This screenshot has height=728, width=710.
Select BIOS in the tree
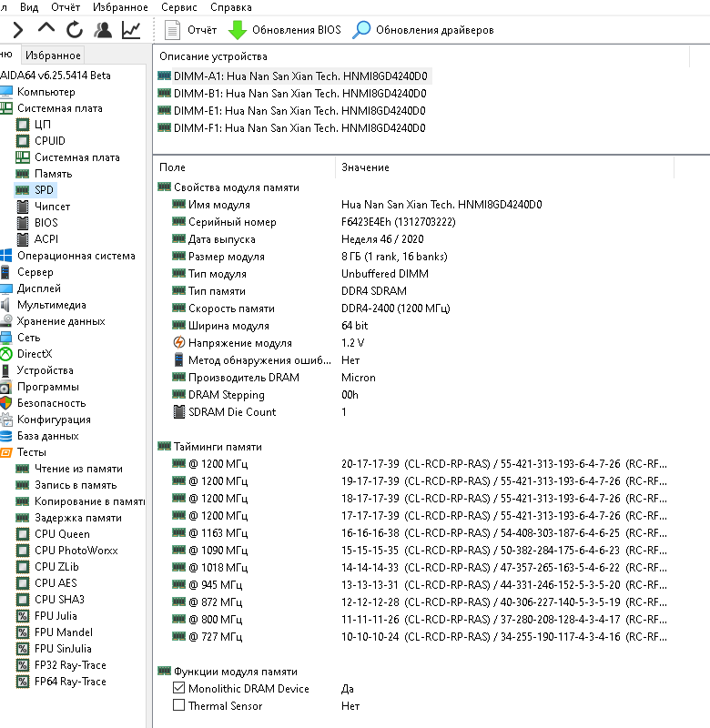click(x=46, y=223)
